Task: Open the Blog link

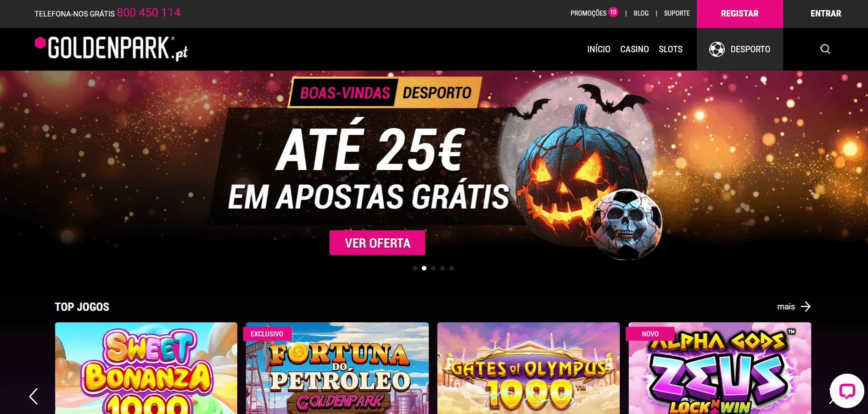Action: coord(641,13)
